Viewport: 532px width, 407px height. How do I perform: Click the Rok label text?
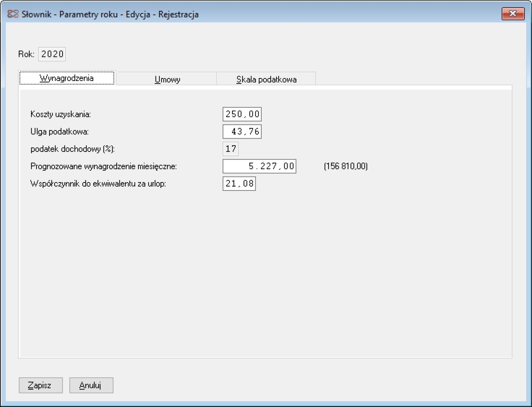(26, 54)
